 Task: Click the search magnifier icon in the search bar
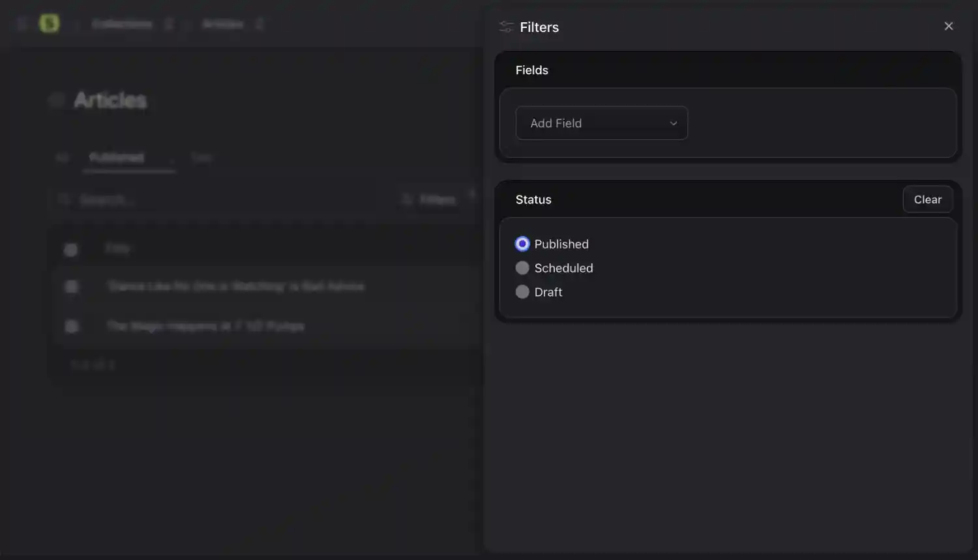click(63, 199)
